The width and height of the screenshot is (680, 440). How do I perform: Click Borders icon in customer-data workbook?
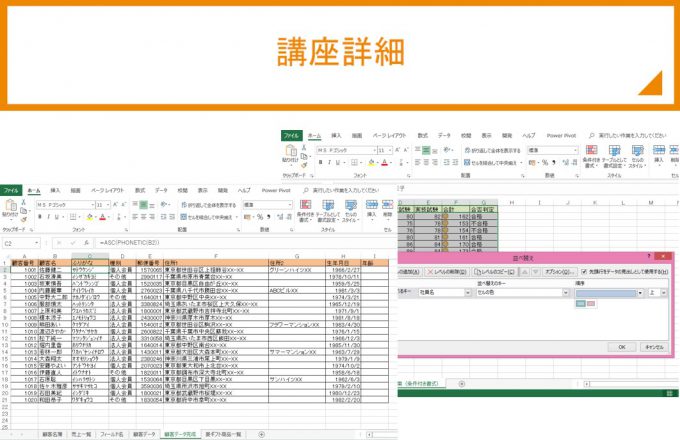[73, 217]
